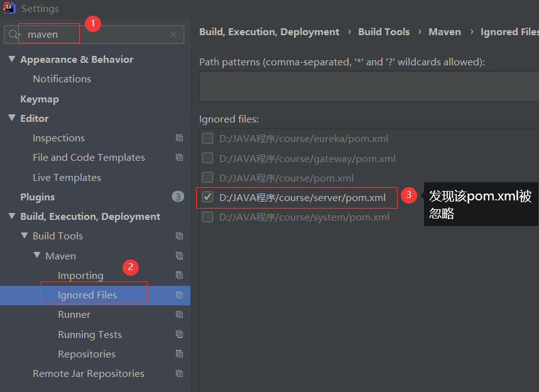
Task: Select Keymap in settings tree
Action: (40, 99)
